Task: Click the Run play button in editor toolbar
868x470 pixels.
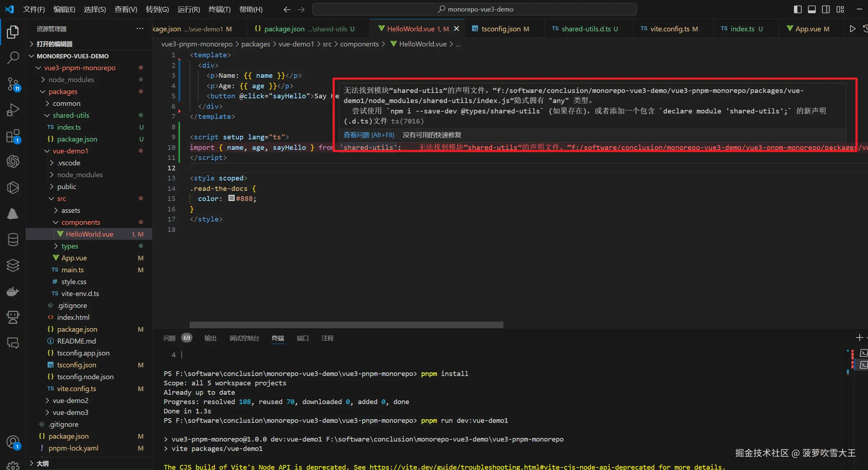Action: coord(852,29)
